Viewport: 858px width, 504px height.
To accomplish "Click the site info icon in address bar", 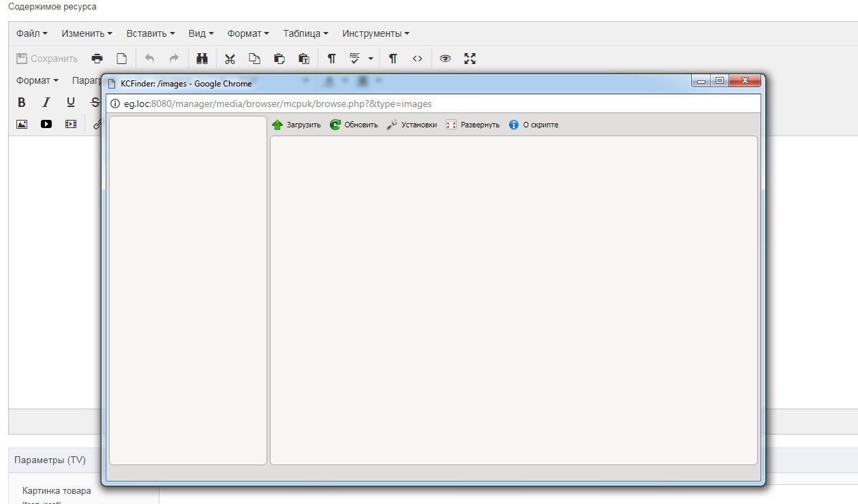I will point(114,104).
